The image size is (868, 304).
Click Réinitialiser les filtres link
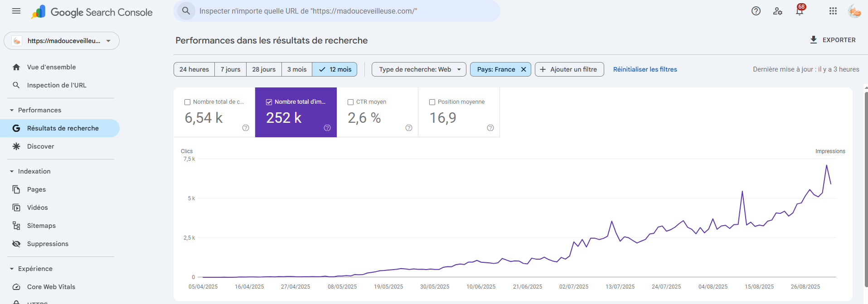645,69
